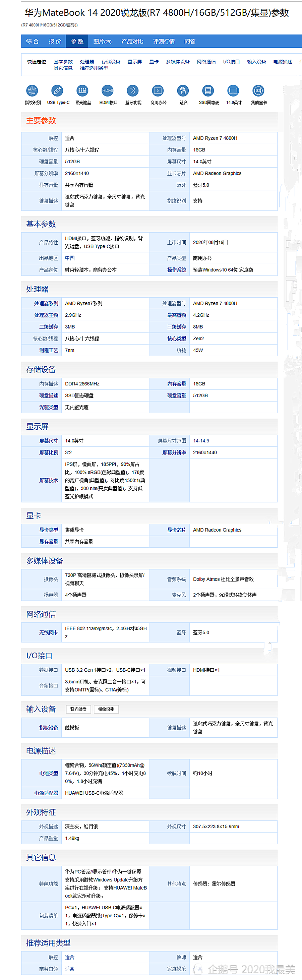Open the 指取设备 label link

[49, 728]
